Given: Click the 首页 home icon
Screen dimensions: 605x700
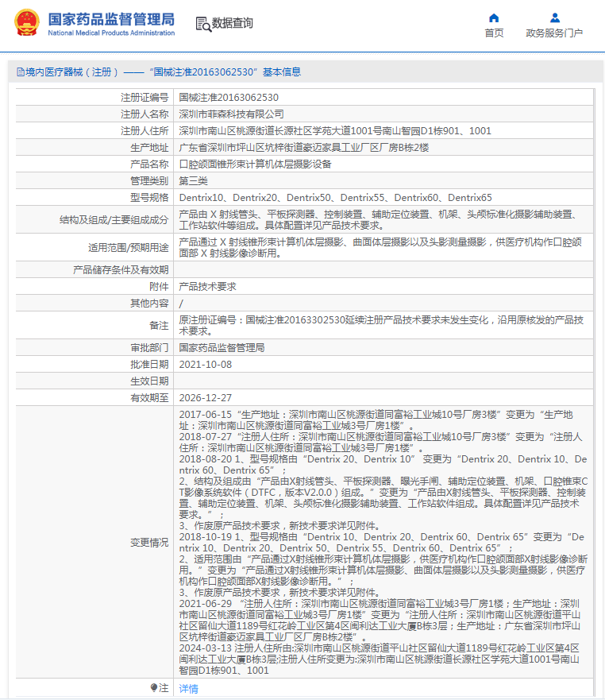Looking at the screenshot, I should (x=494, y=17).
